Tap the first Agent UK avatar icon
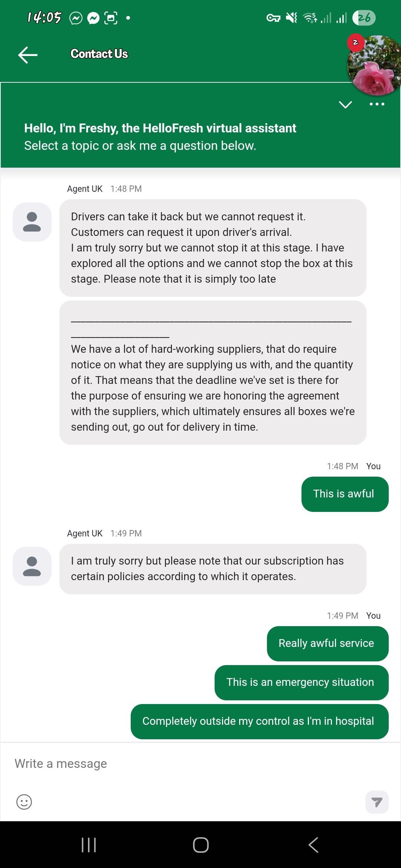 [32, 222]
